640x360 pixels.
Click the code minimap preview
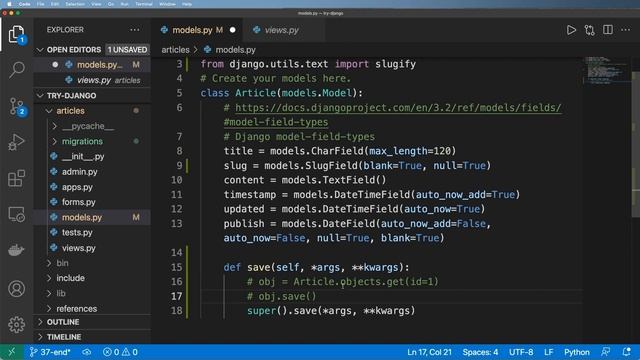(606, 70)
